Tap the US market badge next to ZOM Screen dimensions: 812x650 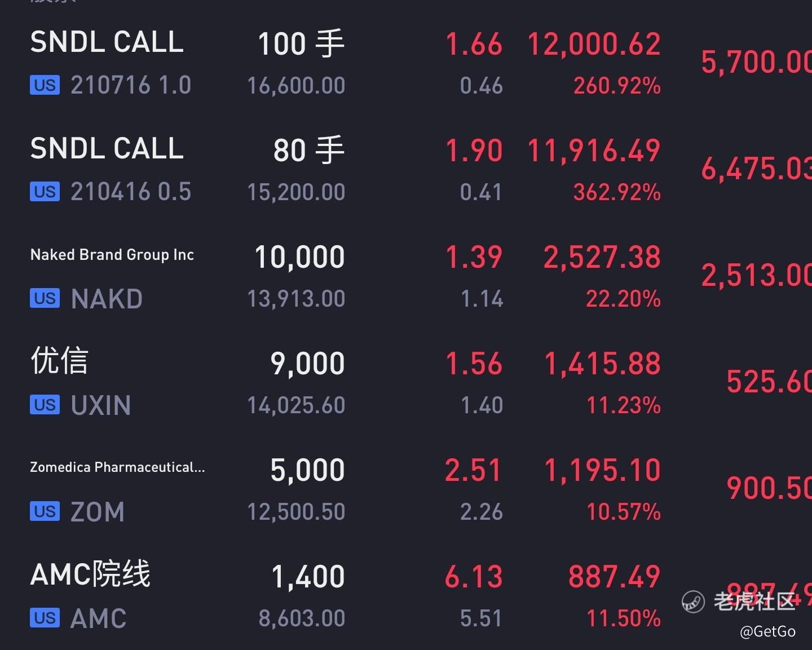(x=45, y=511)
